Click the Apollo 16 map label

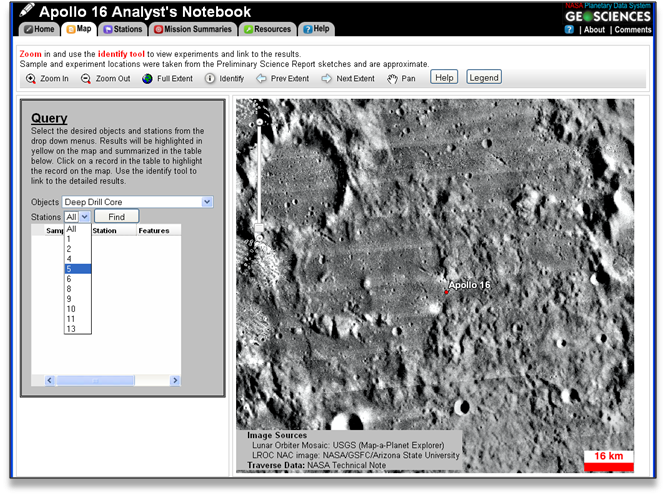(x=469, y=285)
